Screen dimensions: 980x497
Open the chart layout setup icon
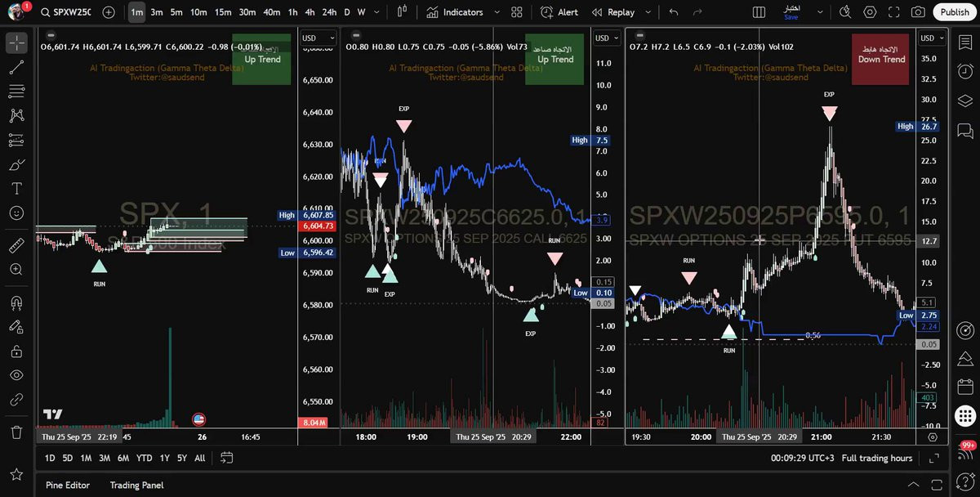[759, 12]
